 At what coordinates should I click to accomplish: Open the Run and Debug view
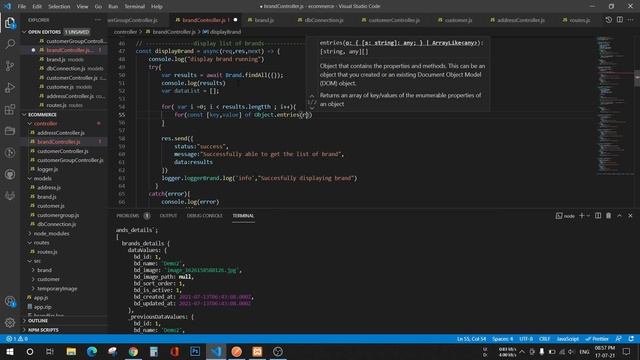(10, 88)
